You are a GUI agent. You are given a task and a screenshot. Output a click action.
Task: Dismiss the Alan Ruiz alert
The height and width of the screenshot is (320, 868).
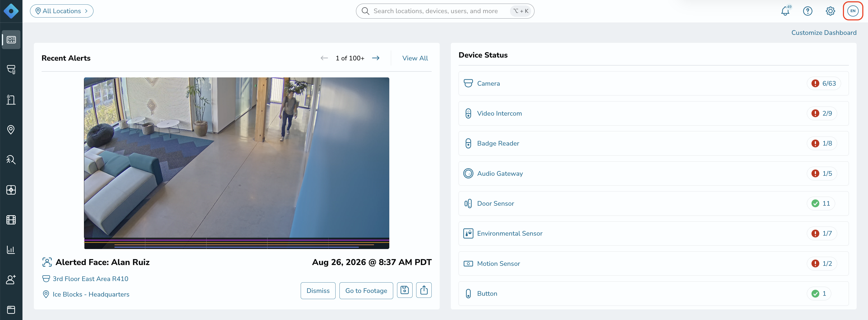coord(318,291)
